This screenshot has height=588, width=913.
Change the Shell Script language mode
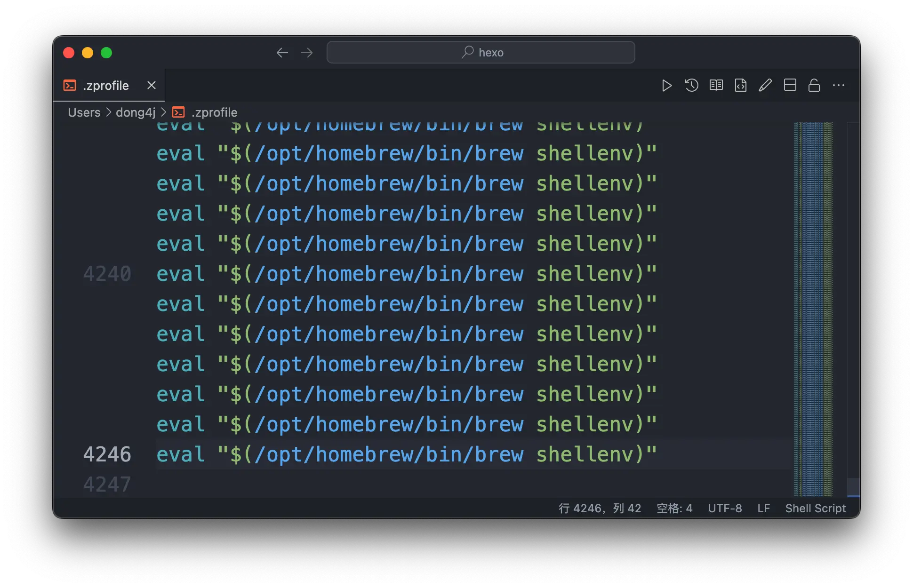click(x=815, y=509)
